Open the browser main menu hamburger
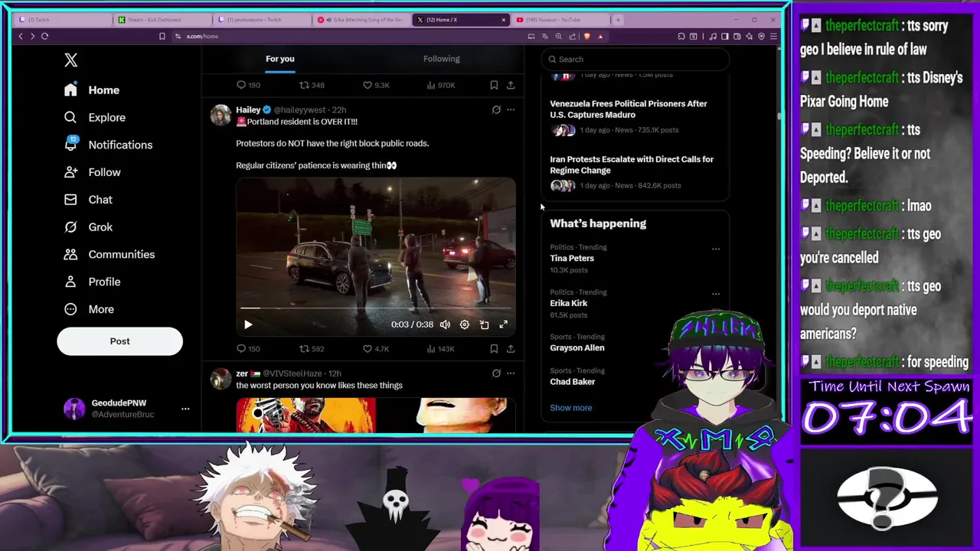Image resolution: width=980 pixels, height=551 pixels. (x=773, y=36)
